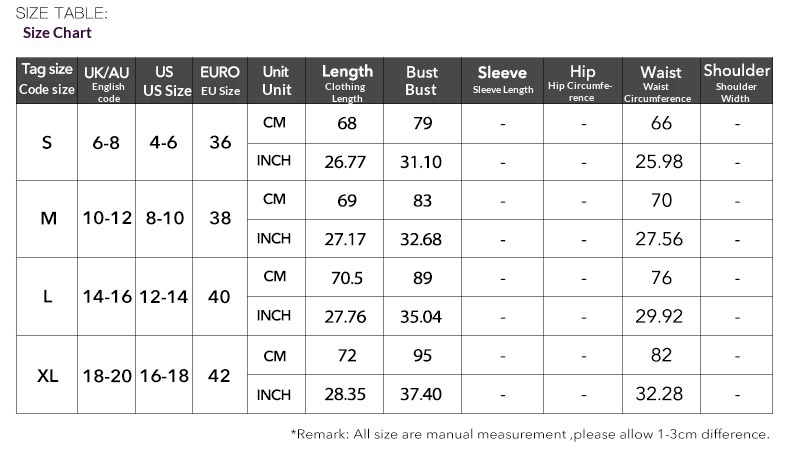Click the Tag size header cell
The image size is (790, 467).
(47, 80)
